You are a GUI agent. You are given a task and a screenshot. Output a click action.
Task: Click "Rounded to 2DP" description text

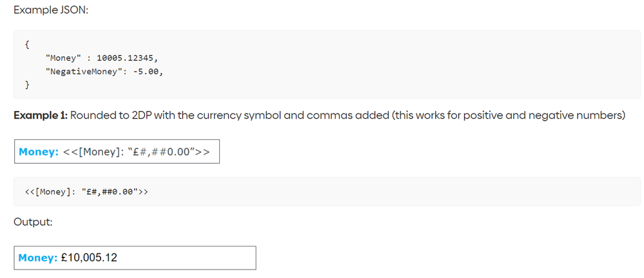(x=112, y=115)
